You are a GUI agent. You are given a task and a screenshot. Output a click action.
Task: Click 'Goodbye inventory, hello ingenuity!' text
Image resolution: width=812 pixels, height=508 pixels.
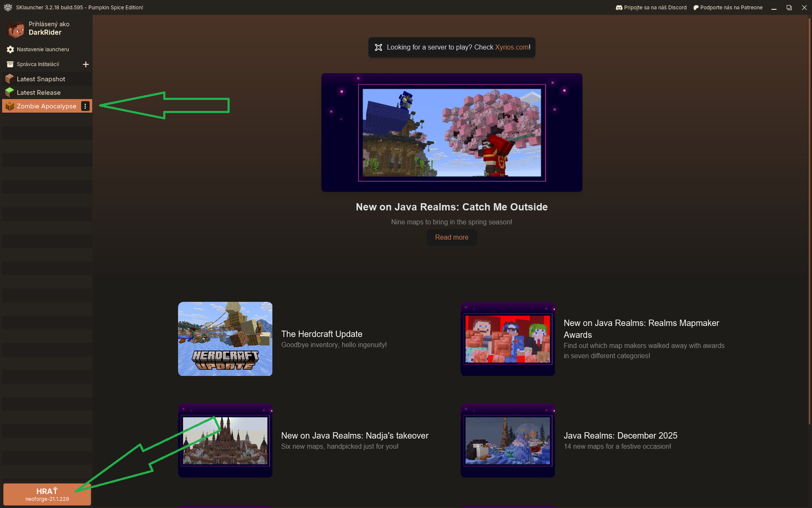tap(334, 345)
